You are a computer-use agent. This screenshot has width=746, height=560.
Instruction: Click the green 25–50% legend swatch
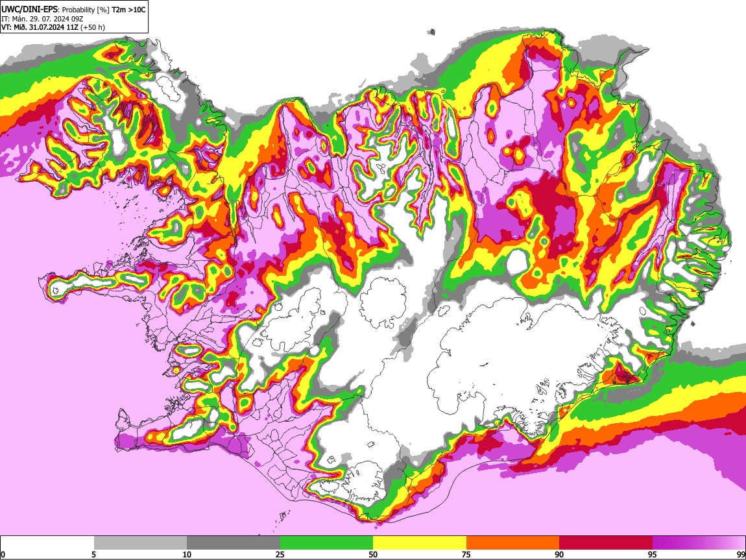point(326,543)
